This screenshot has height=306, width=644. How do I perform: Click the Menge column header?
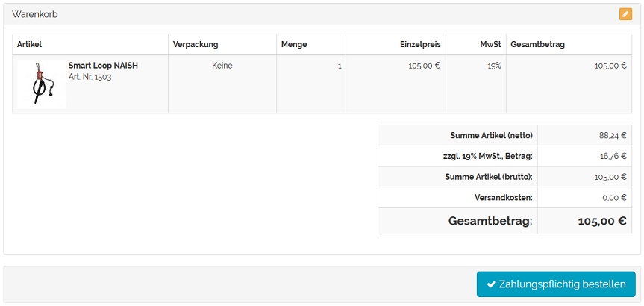pos(294,45)
